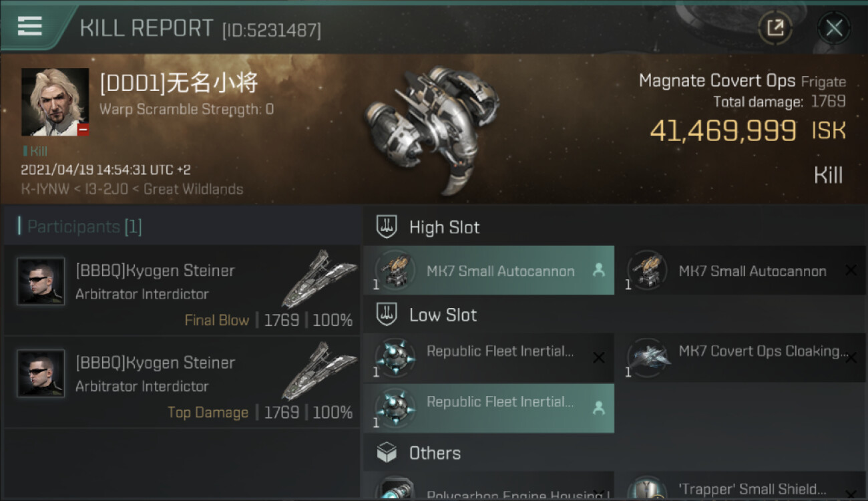Open the Participants [1] tab
Screen dimensions: 868x501
85,227
